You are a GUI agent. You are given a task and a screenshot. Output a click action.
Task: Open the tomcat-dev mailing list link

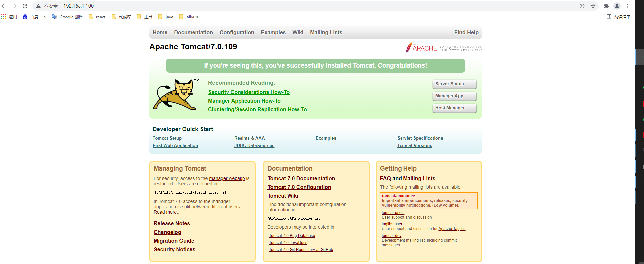click(x=392, y=236)
